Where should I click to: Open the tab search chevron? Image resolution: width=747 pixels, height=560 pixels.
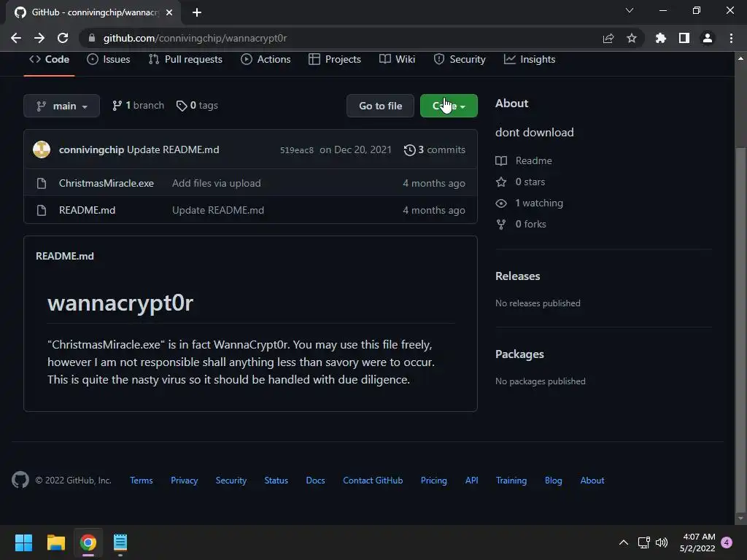[630, 10]
